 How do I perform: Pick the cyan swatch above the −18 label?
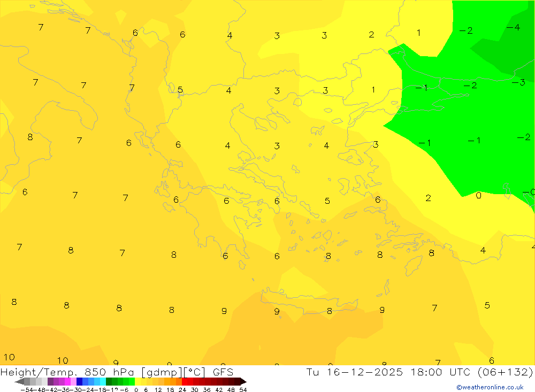click(103, 382)
